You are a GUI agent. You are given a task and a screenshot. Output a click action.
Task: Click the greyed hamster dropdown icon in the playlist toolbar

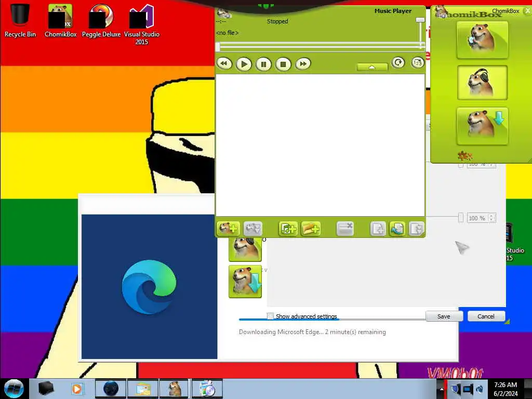pyautogui.click(x=253, y=229)
